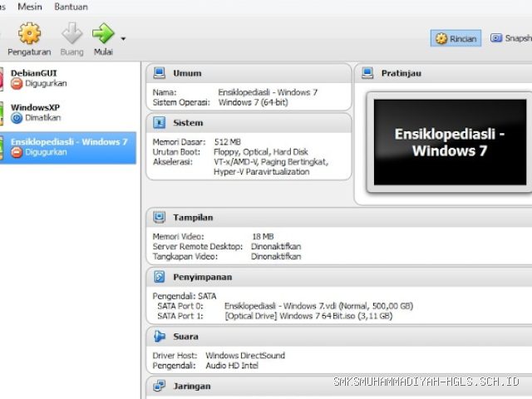Click the 'Memori Dasar:' label
This screenshot has height=399, width=532.
[x=180, y=142]
